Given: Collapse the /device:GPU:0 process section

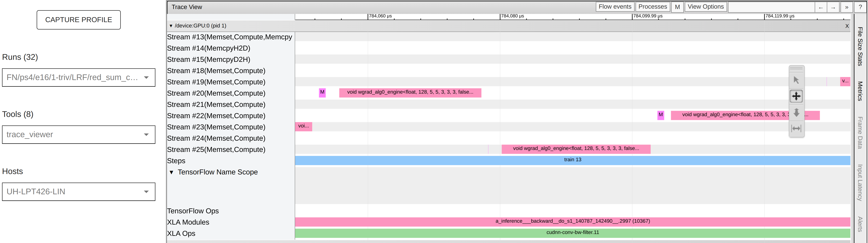Looking at the screenshot, I should [x=171, y=26].
